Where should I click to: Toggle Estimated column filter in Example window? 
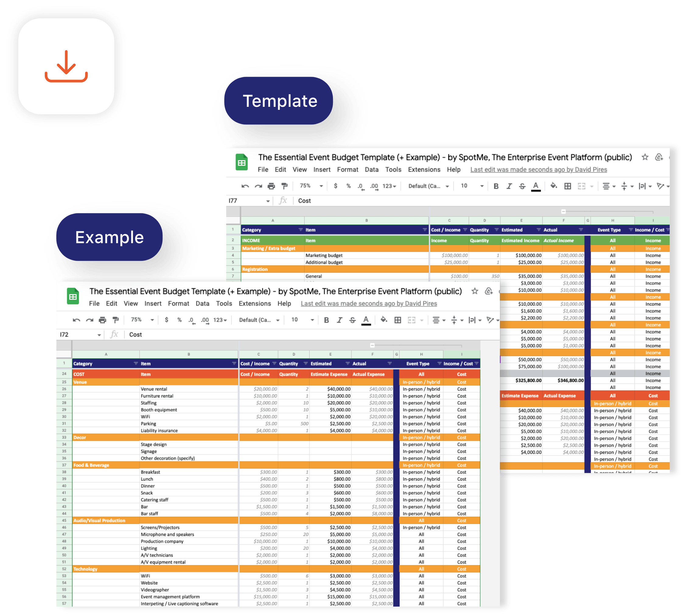coord(348,363)
